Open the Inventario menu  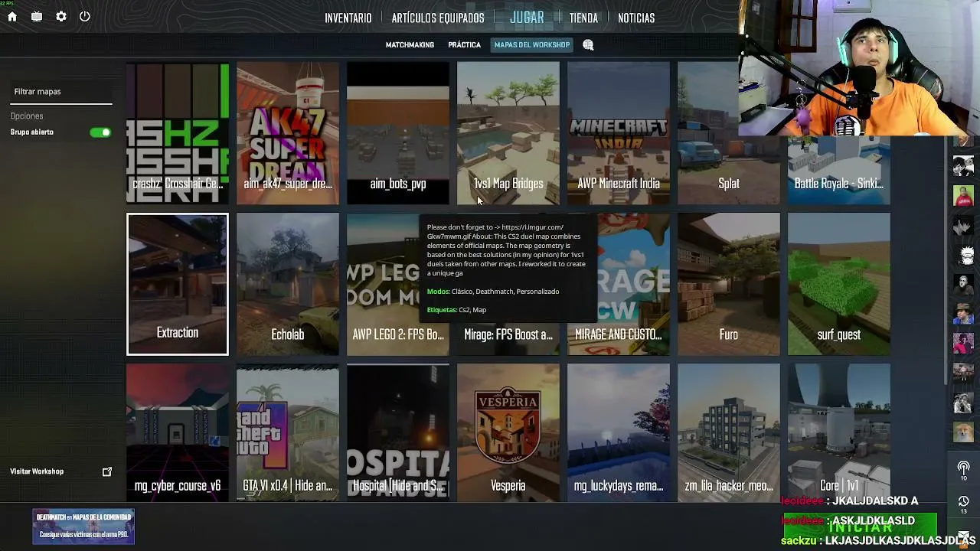(348, 18)
